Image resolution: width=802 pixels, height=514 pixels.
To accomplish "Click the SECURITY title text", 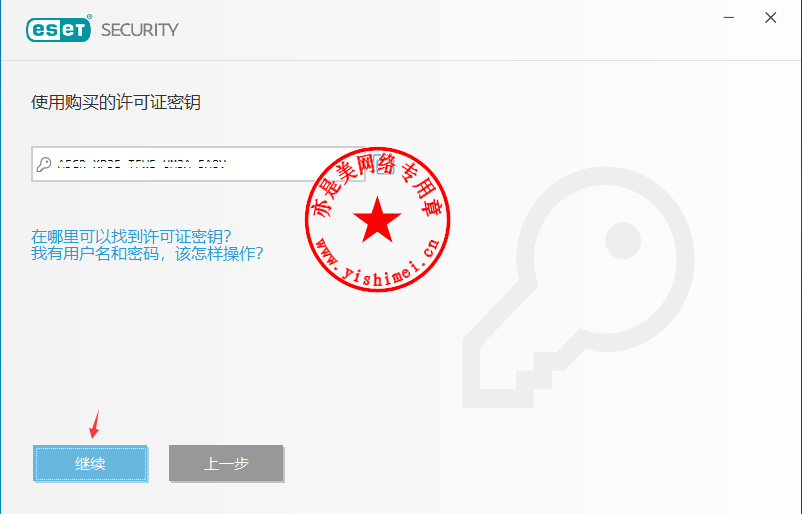I will pos(140,30).
